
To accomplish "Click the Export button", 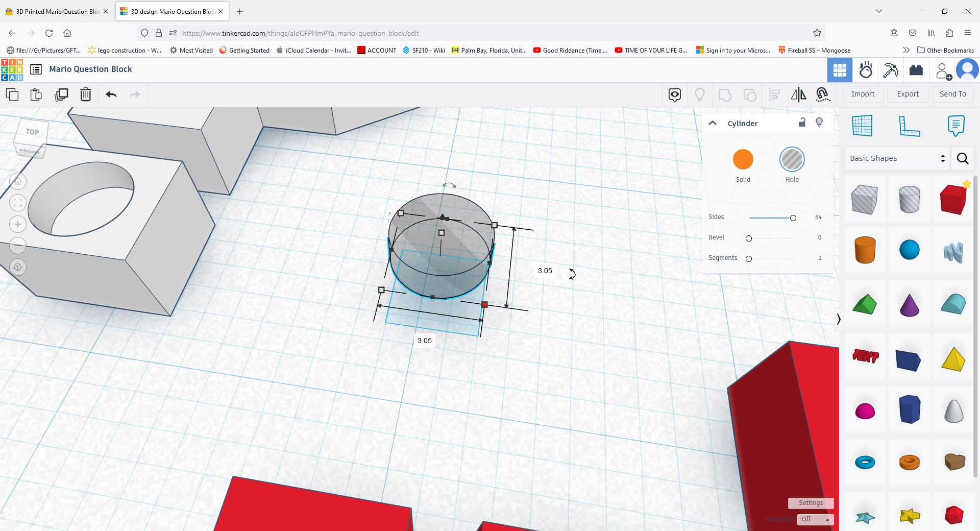I will [908, 94].
